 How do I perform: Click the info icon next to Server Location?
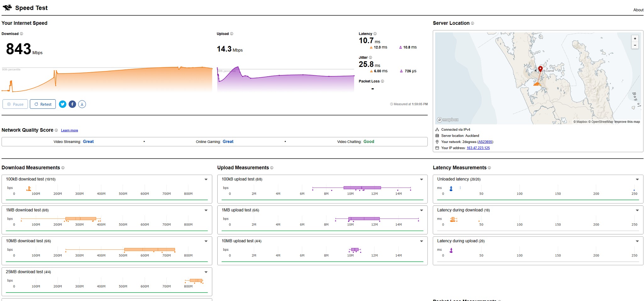click(x=472, y=23)
